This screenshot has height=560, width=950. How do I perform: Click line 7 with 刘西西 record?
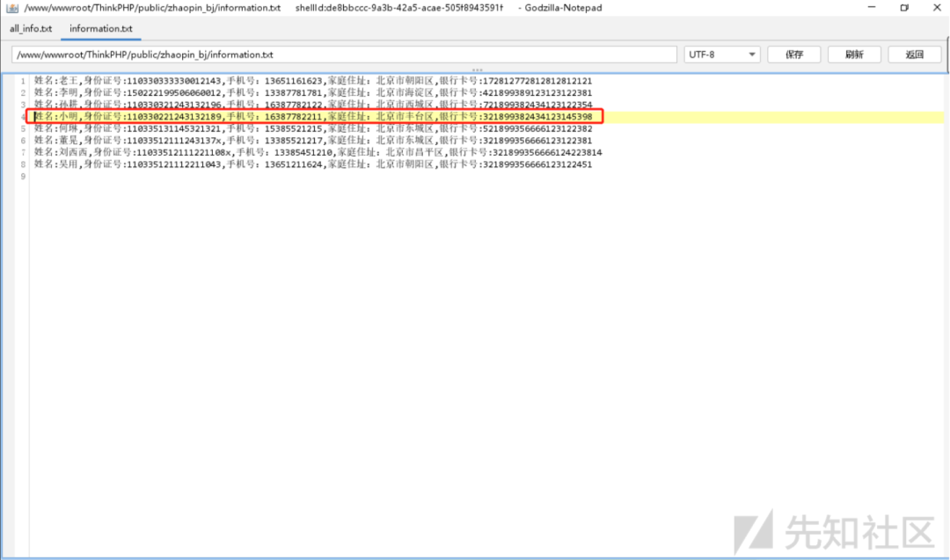(x=318, y=153)
